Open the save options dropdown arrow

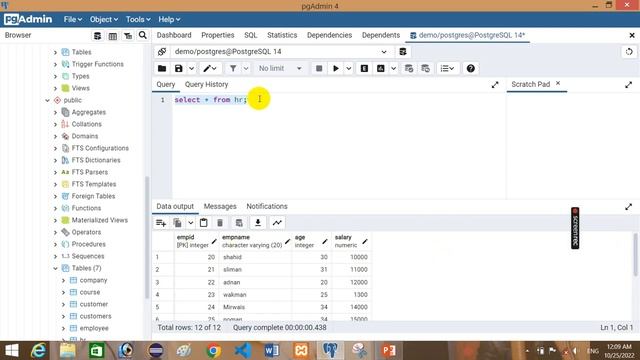point(191,69)
